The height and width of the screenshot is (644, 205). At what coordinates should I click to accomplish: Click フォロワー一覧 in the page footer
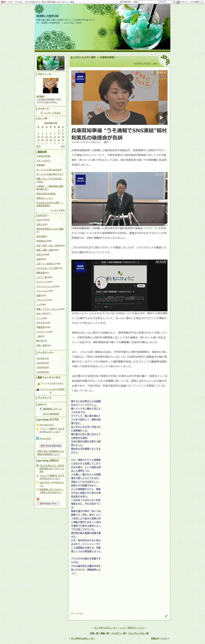[118, 633]
